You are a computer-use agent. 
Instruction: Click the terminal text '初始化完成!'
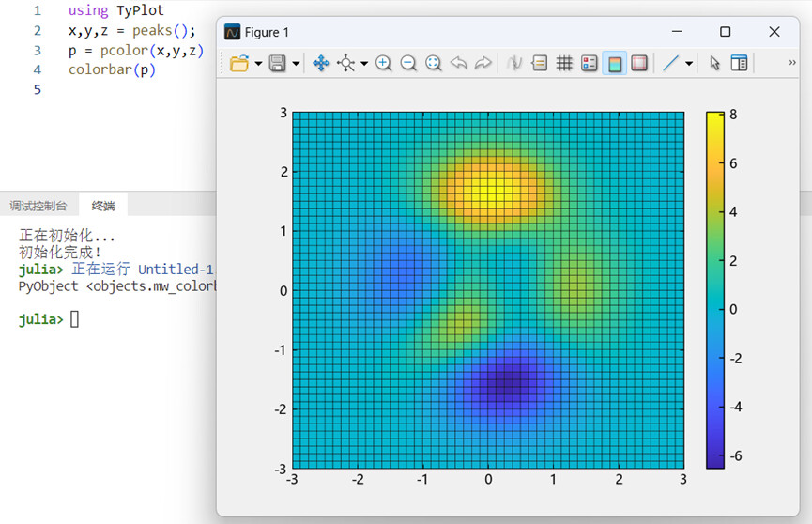pyautogui.click(x=60, y=253)
